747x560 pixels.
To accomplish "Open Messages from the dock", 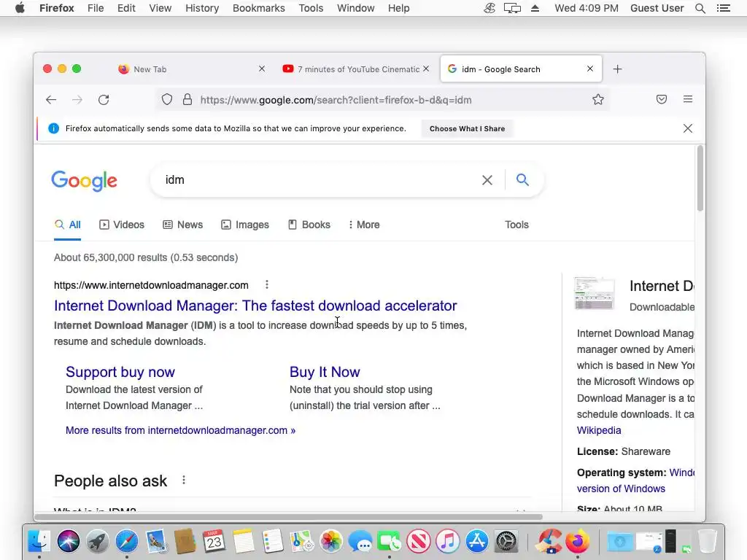I will coord(360,541).
